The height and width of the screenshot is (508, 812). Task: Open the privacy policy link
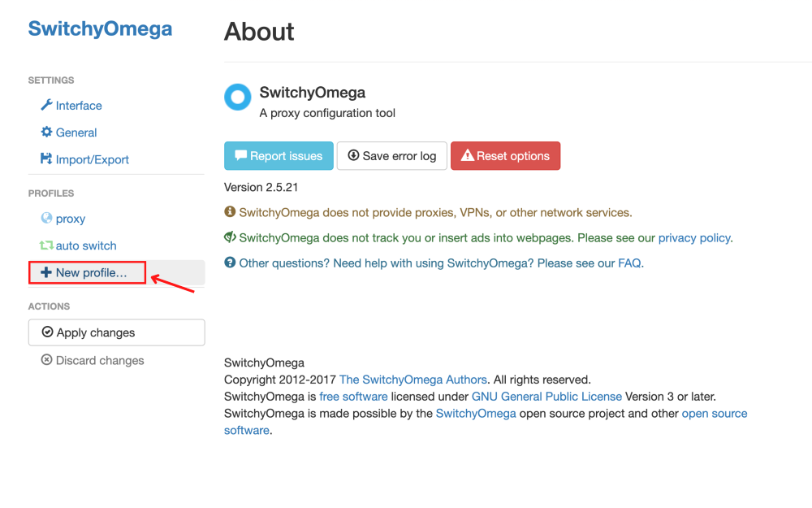[x=694, y=238]
